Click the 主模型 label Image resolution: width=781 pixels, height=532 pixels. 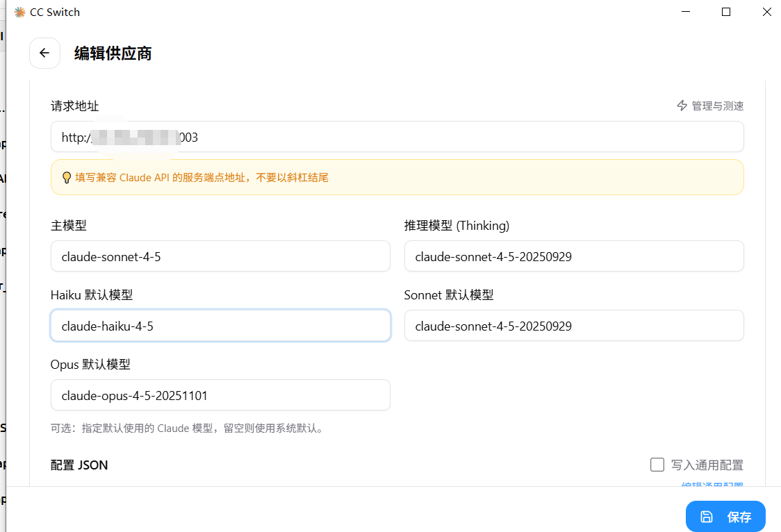(x=69, y=226)
